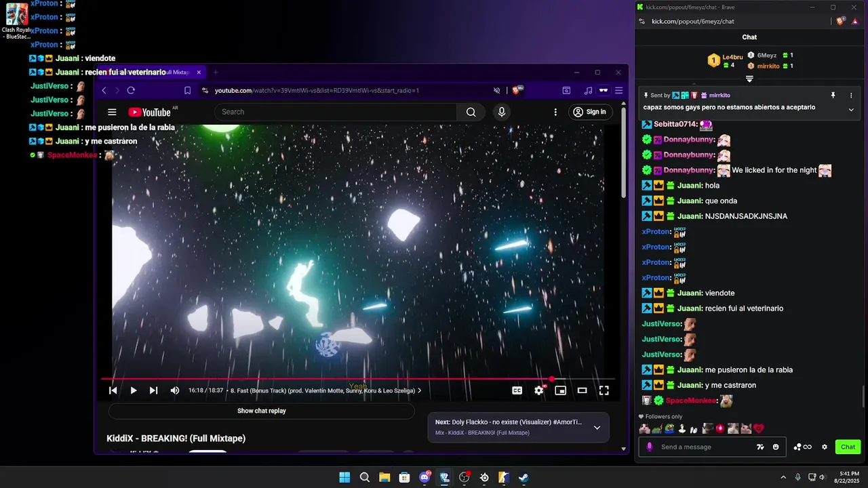The height and width of the screenshot is (488, 868).
Task: Click Donnaybunny 'We licked in' message username
Action: point(688,170)
